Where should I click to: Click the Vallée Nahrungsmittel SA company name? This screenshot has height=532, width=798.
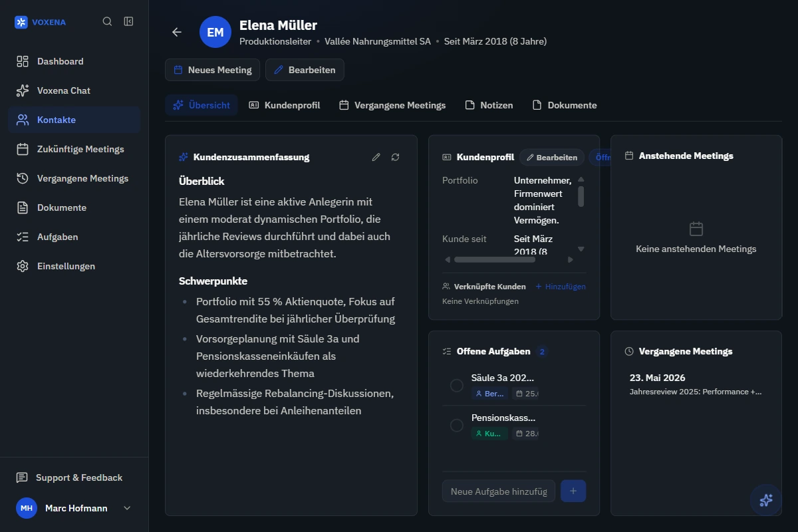378,41
